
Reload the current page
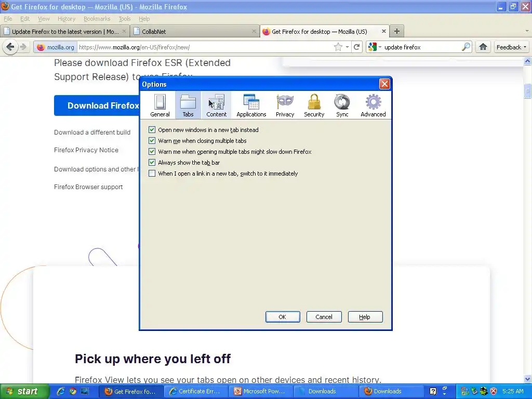pos(356,47)
